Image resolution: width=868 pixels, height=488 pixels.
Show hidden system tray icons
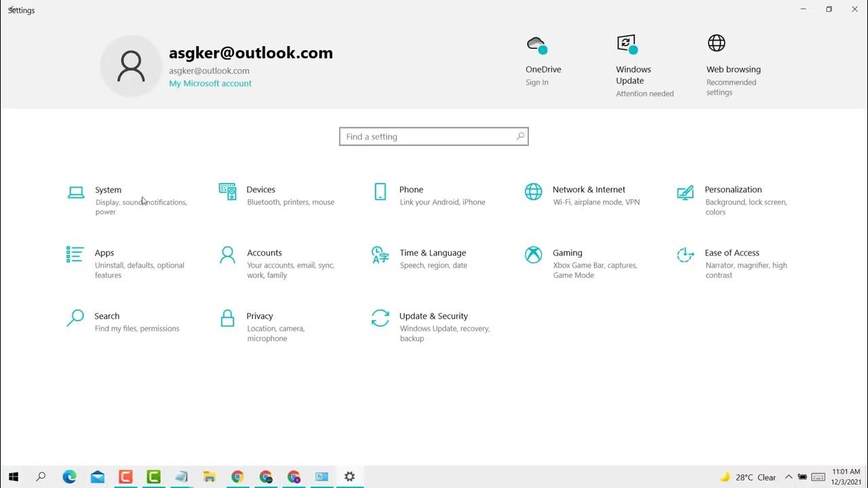[x=789, y=477]
